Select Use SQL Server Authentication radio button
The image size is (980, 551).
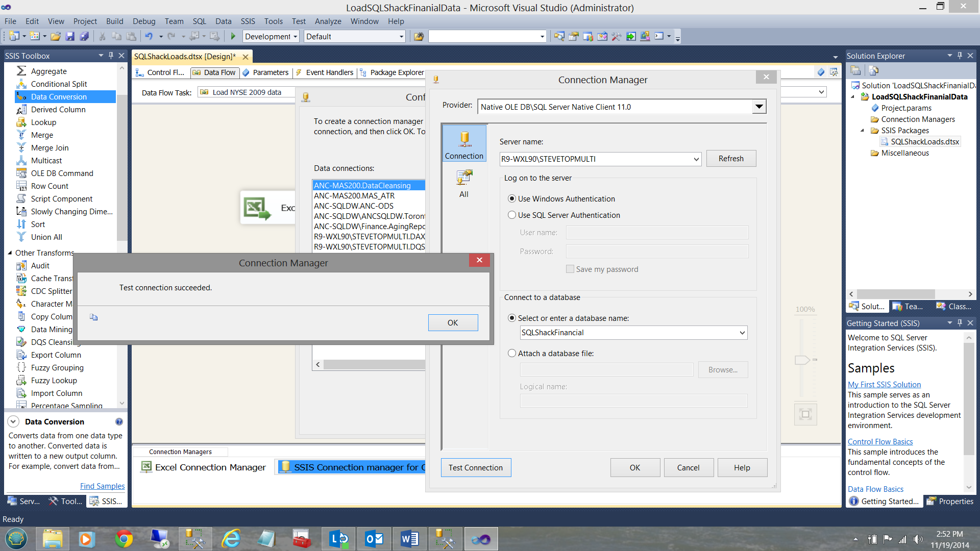click(x=512, y=215)
